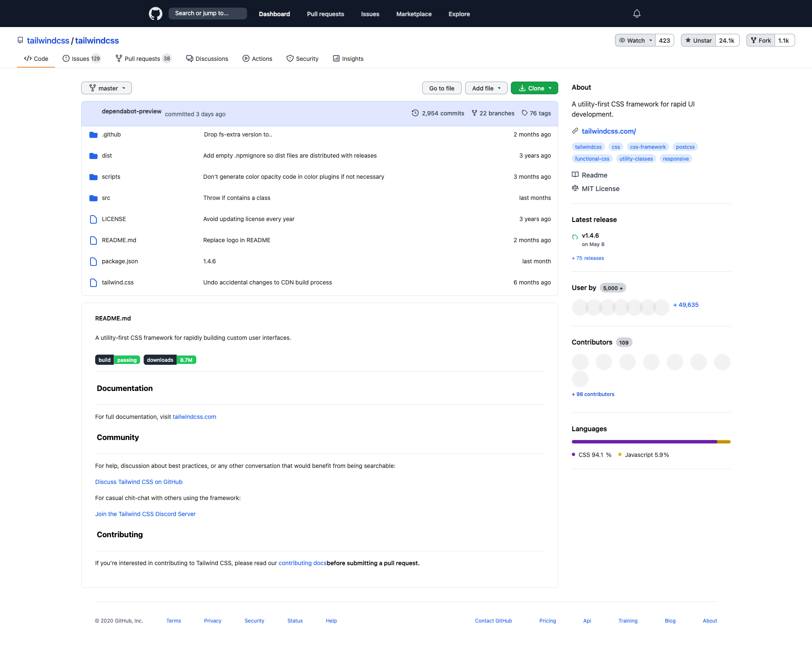Open the Actions tab
812x656 pixels.
pos(258,59)
